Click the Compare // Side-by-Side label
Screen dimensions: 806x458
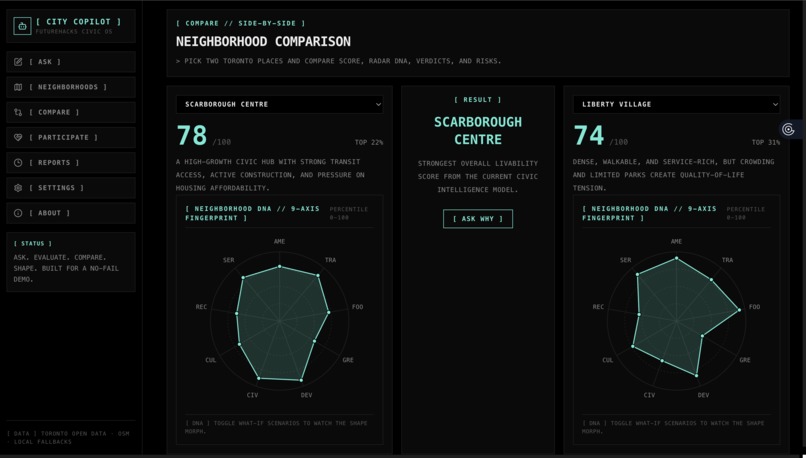pyautogui.click(x=241, y=23)
